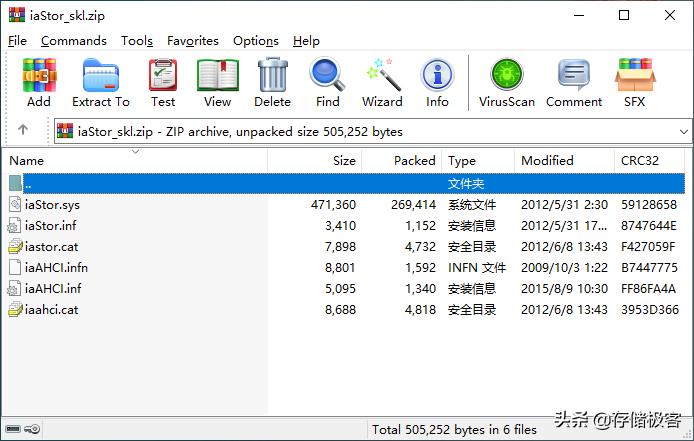
Task: Sort by the Size column header
Action: pos(314,160)
